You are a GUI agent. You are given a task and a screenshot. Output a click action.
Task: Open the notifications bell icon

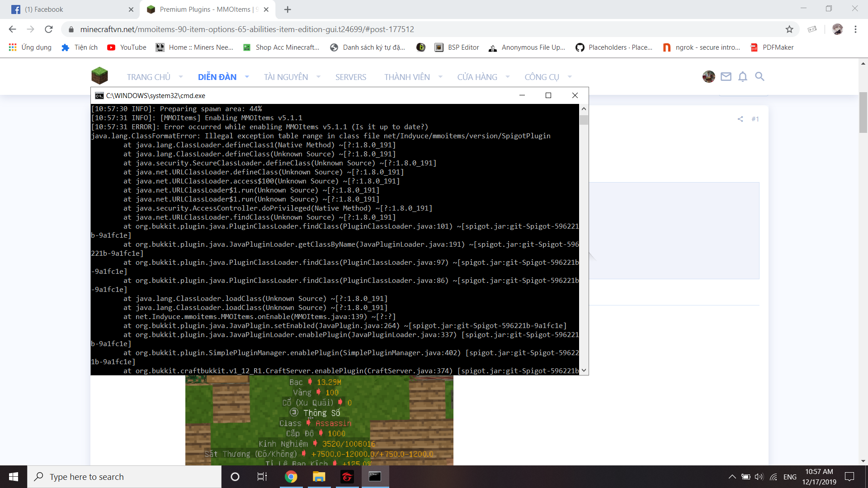tap(742, 76)
